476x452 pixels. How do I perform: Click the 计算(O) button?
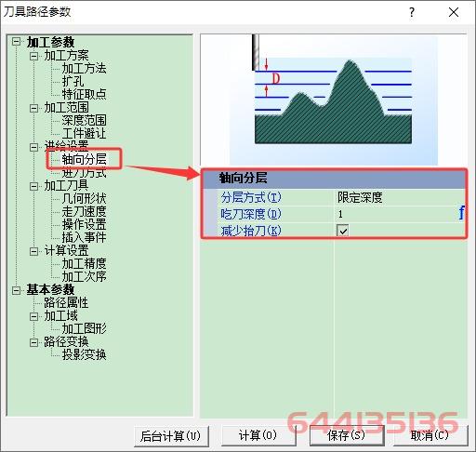click(258, 435)
